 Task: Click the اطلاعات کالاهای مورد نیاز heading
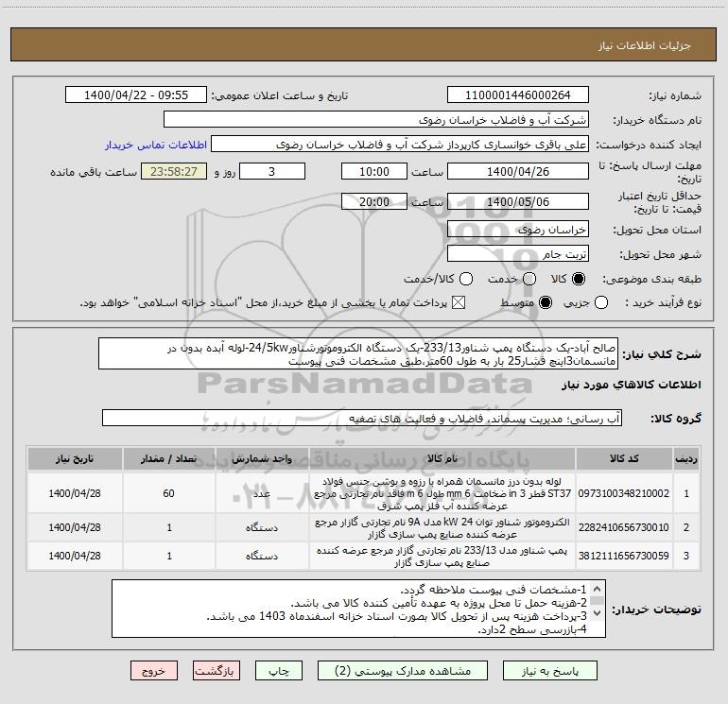point(632,385)
